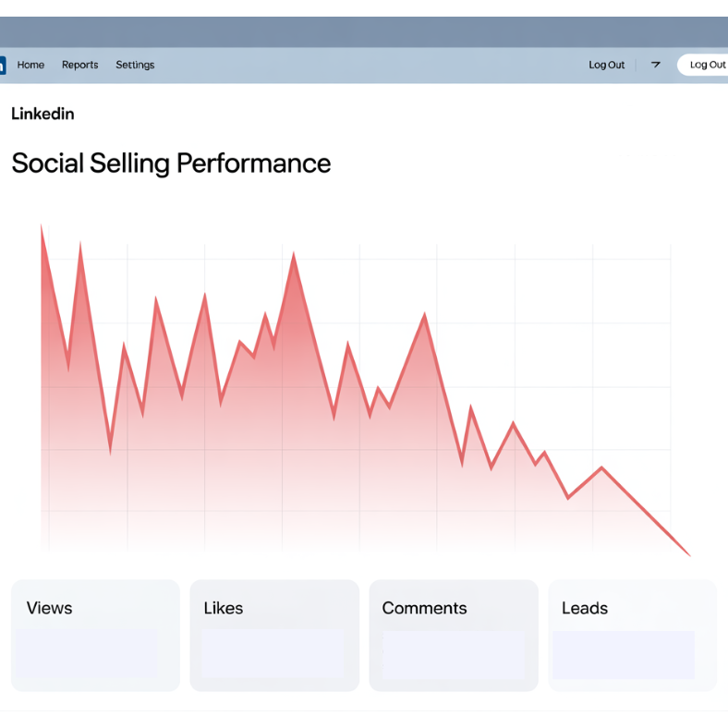
Task: Click the LinkedIn logo icon
Action: [x=3, y=66]
